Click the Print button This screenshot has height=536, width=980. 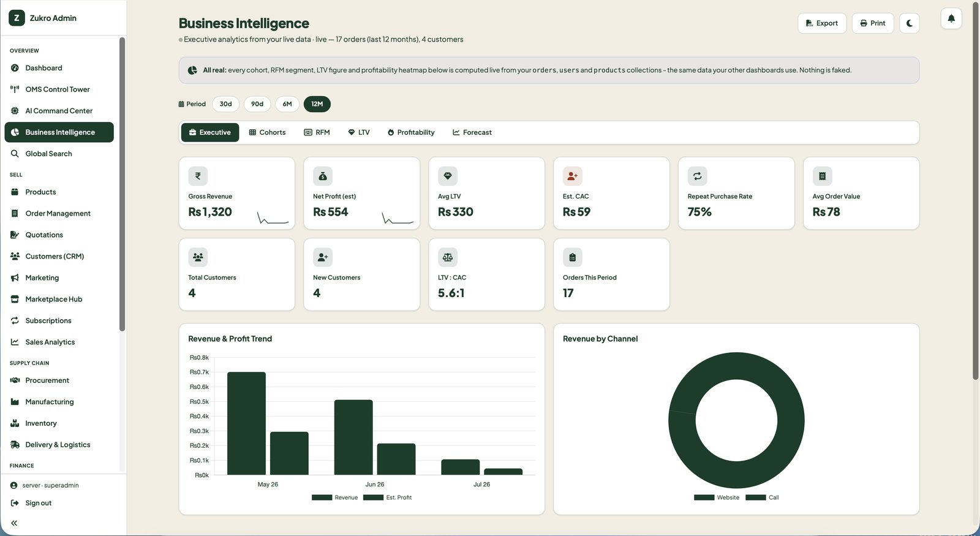873,23
